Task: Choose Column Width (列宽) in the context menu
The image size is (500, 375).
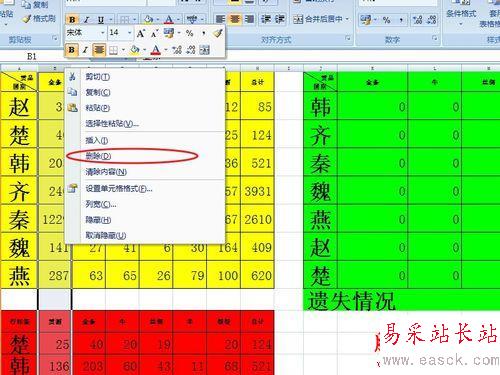Action: pos(145,204)
